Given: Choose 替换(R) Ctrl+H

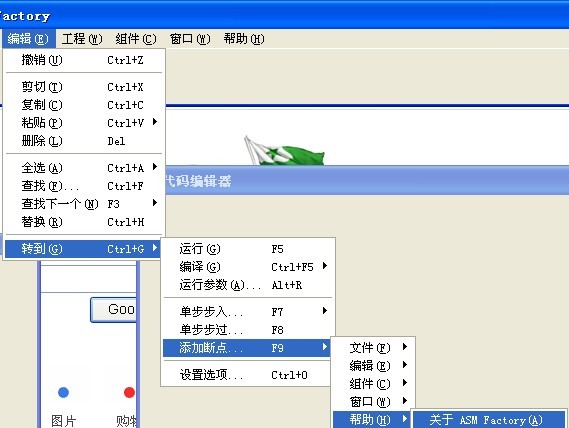Looking at the screenshot, I should [84, 222].
